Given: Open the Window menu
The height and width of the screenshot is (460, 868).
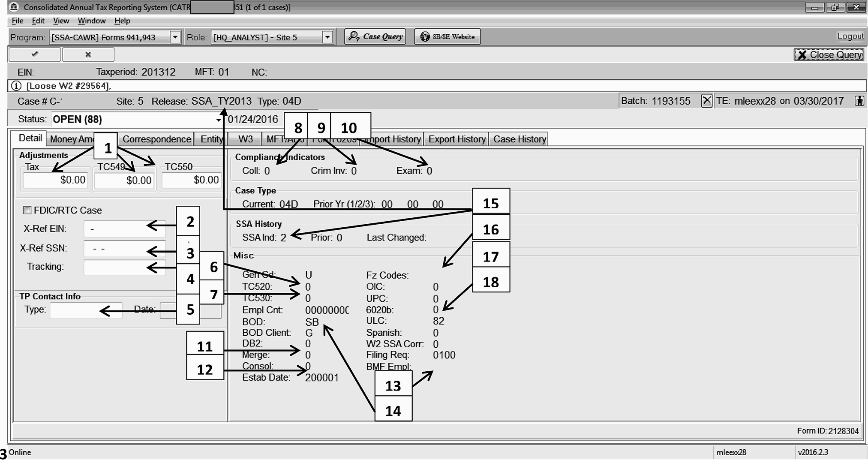Looking at the screenshot, I should pyautogui.click(x=91, y=21).
